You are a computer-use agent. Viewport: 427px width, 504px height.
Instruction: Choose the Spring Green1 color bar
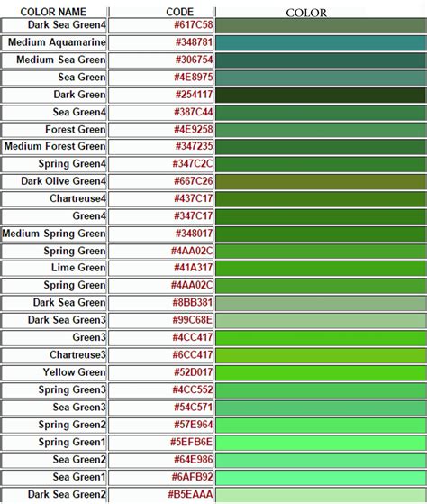coord(321,443)
